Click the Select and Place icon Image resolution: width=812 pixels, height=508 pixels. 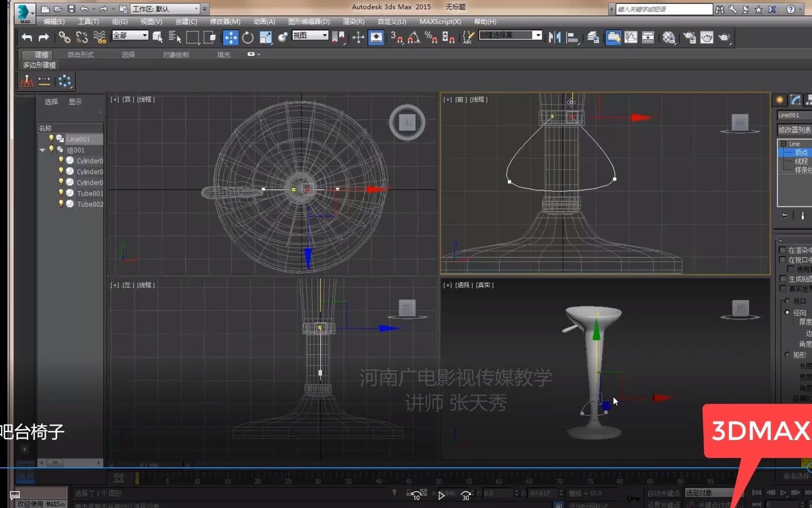pyautogui.click(x=283, y=37)
